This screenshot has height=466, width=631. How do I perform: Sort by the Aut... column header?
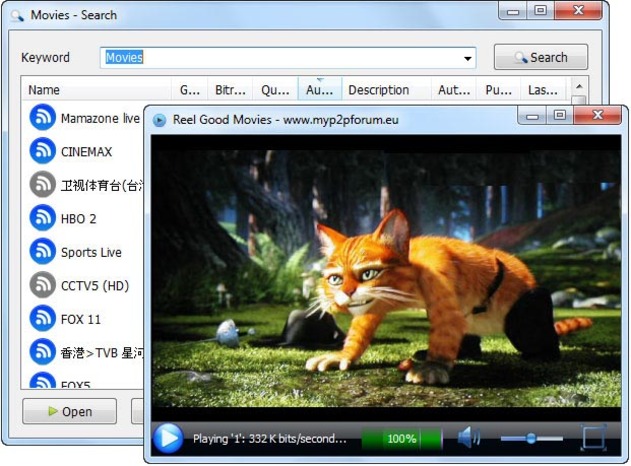(x=454, y=90)
